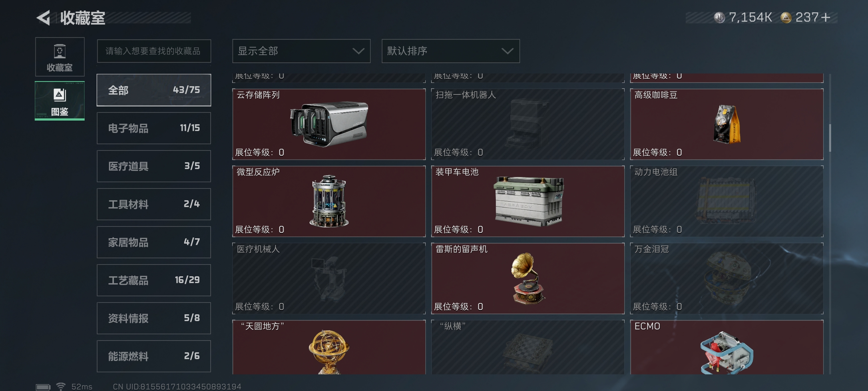The height and width of the screenshot is (391, 868).
Task: Open the 云存储阵列 item image
Action: [329, 124]
